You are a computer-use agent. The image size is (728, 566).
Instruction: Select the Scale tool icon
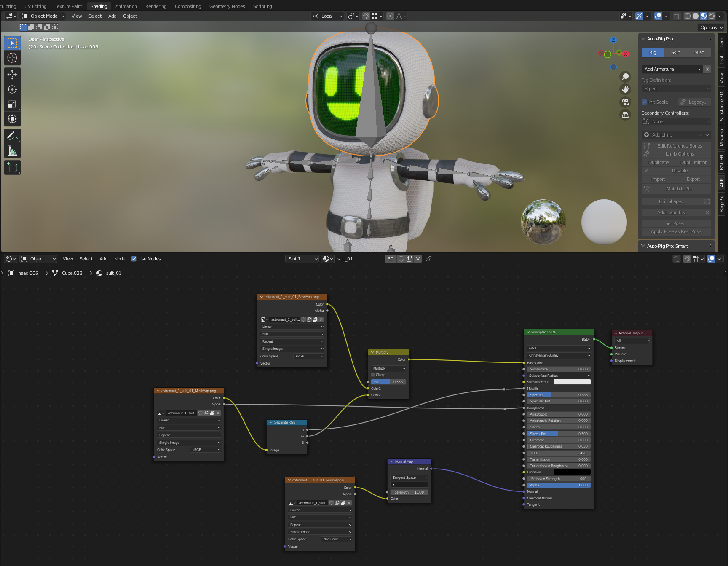coord(12,104)
